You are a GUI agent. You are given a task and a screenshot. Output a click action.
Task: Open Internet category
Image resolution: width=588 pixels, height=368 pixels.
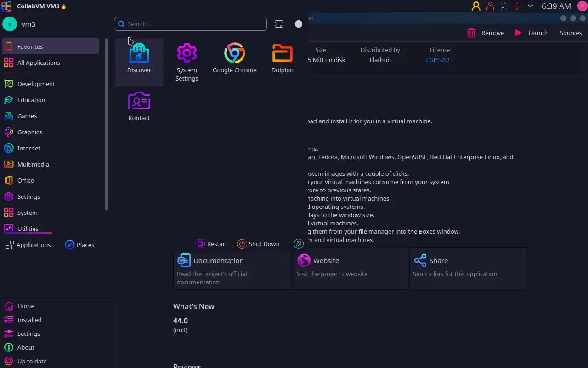tap(51, 148)
